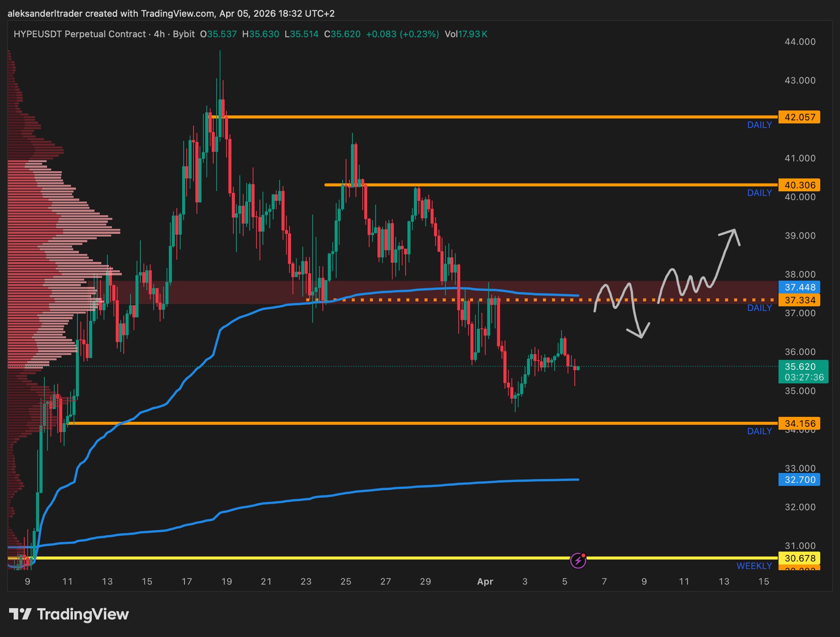Image resolution: width=840 pixels, height=637 pixels.
Task: Click the 40.306 orange price label
Action: coord(799,185)
